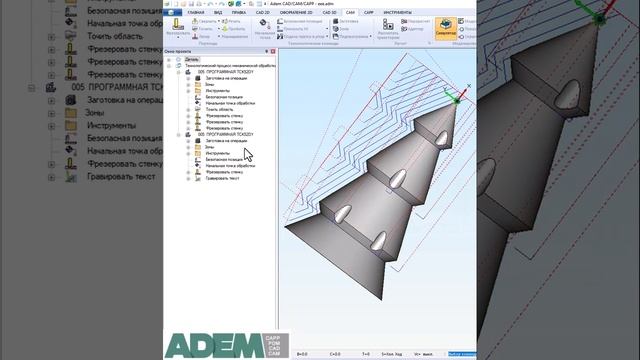Select first 005 ПРОГРАММНАЯ operation row
Viewport: 640px width, 360px height.
point(225,72)
